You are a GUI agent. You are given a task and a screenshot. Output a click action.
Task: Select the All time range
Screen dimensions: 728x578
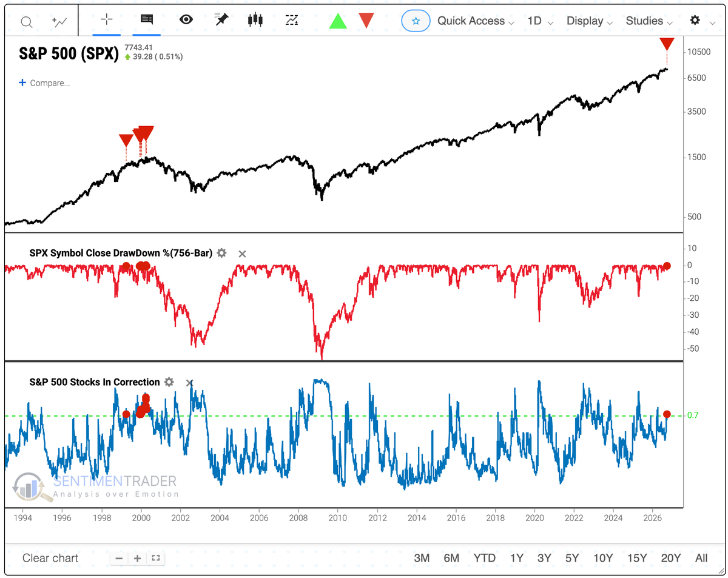click(x=701, y=558)
